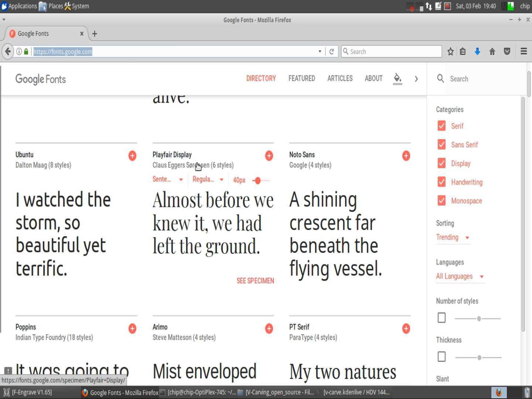The image size is (532, 399).
Task: Close the Google Fonts tab
Action: (82, 34)
